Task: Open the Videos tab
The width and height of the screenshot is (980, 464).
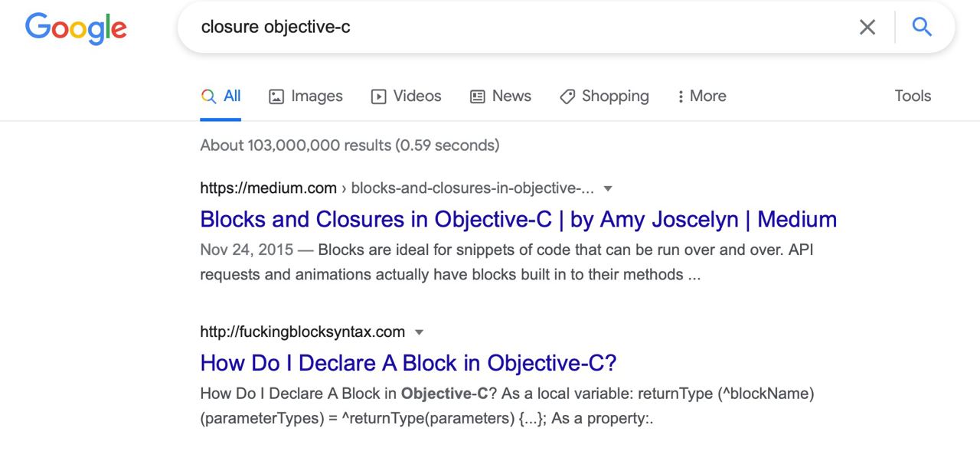Action: coord(406,96)
